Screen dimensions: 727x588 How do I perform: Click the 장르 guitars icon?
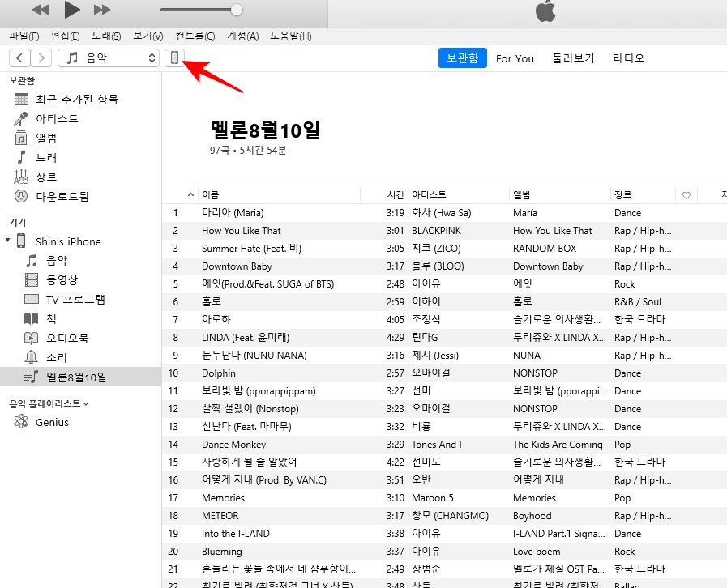click(x=21, y=177)
